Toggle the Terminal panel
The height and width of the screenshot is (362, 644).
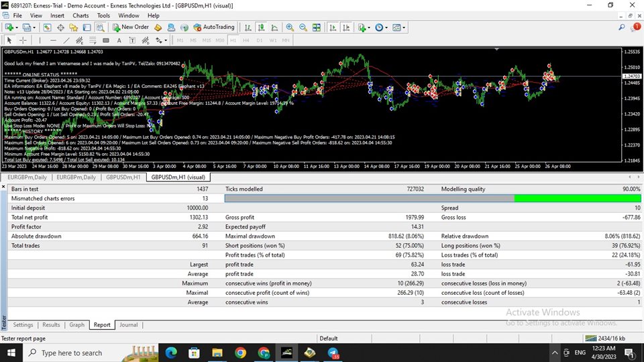click(x=87, y=28)
